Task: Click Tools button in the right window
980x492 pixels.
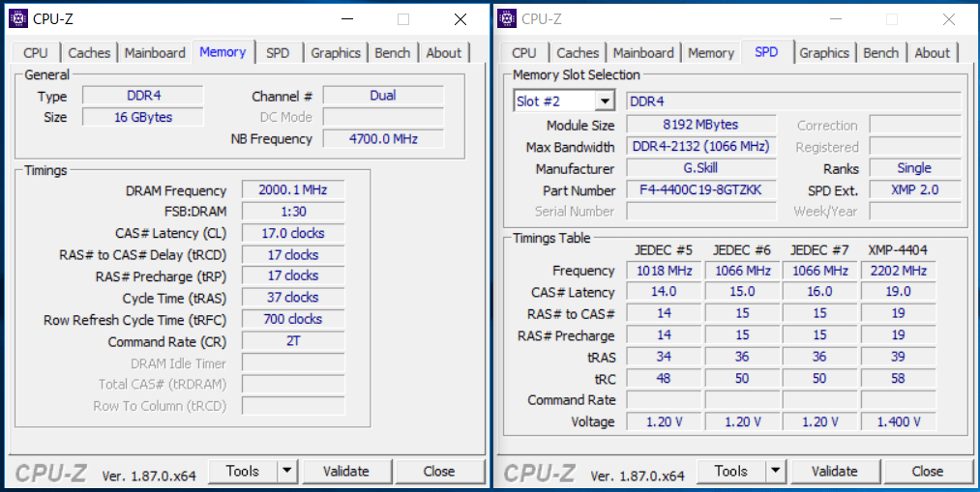Action: click(731, 472)
